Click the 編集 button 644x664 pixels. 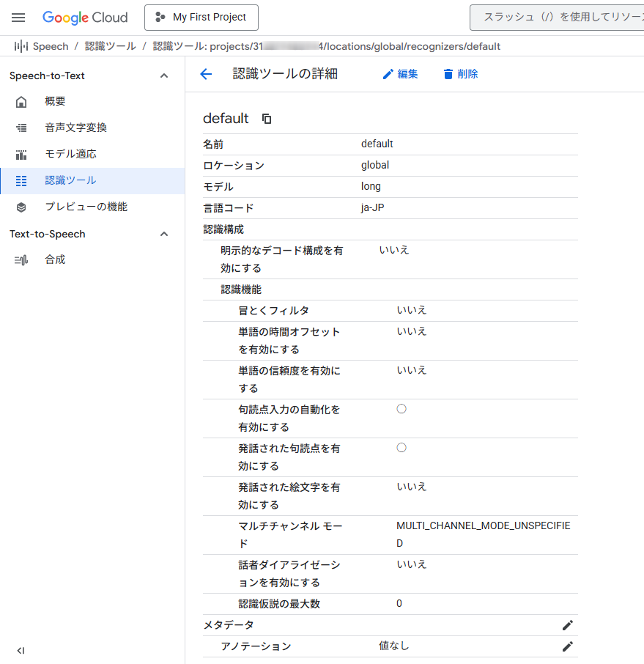click(400, 74)
